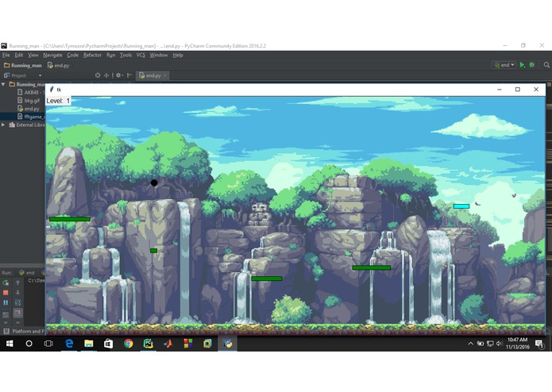The image size is (552, 392).
Task: Start debugging with the bug icon
Action: 532,65
